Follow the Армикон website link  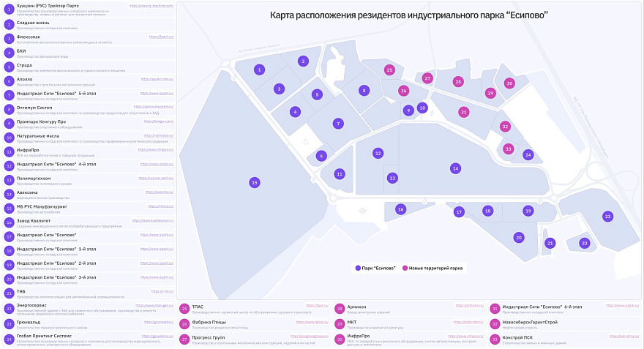click(469, 306)
